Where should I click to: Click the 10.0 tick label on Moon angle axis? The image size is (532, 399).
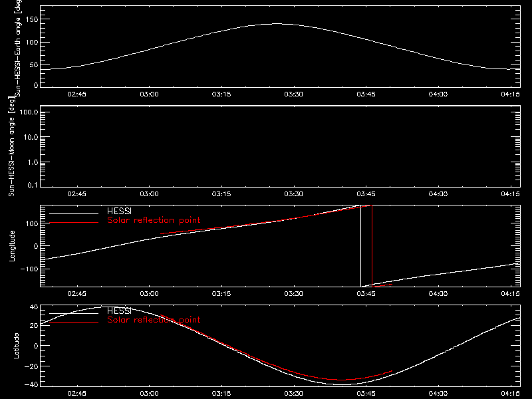(31, 137)
